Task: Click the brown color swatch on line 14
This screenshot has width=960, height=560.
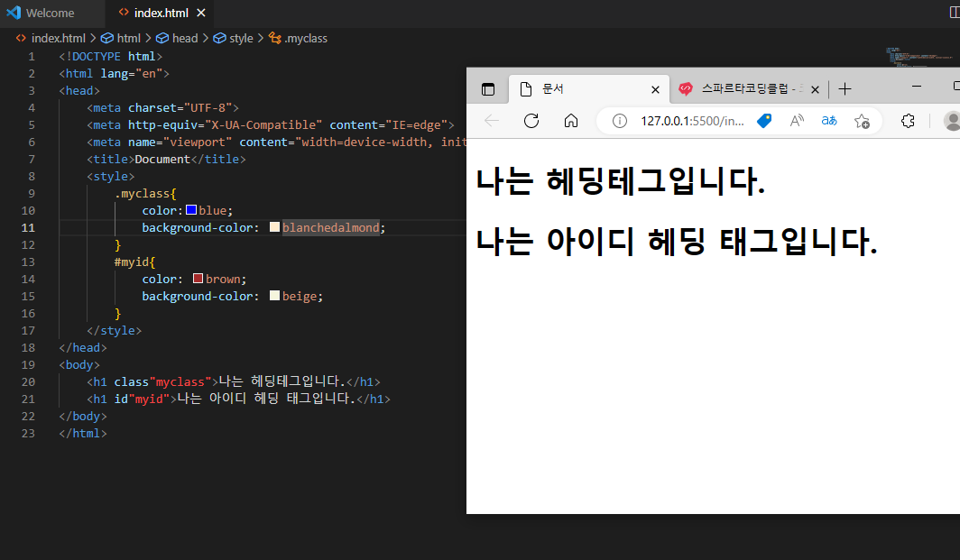Action: 198,279
